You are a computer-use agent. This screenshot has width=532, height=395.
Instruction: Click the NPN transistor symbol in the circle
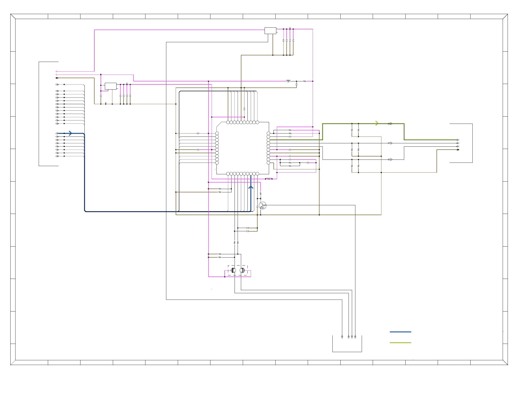tap(262, 205)
